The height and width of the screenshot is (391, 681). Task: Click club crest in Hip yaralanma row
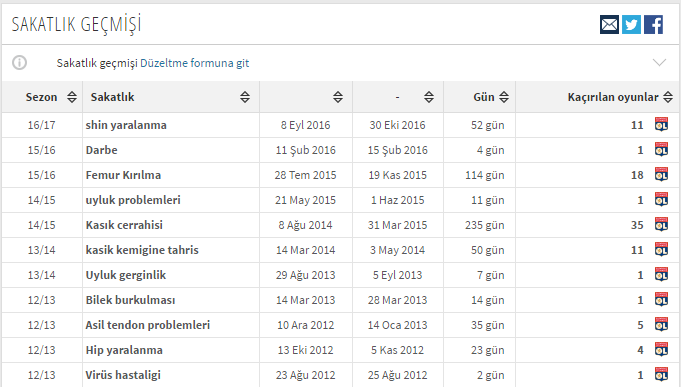(x=661, y=350)
